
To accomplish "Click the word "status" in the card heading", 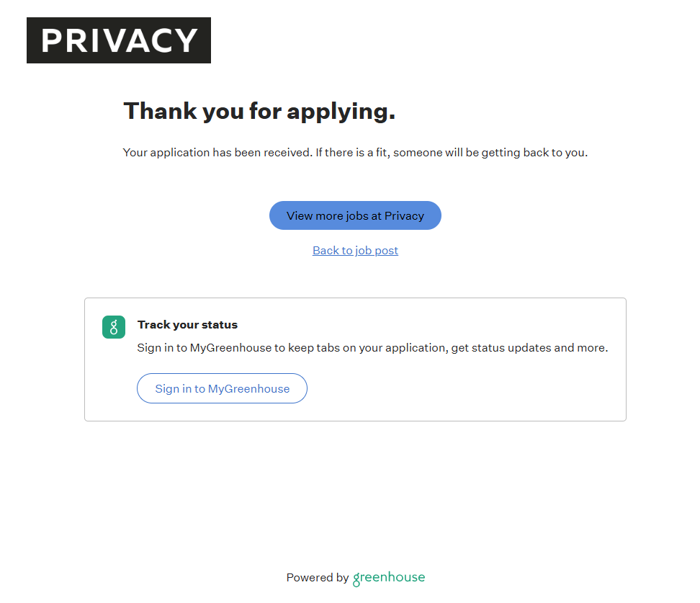I will click(220, 325).
